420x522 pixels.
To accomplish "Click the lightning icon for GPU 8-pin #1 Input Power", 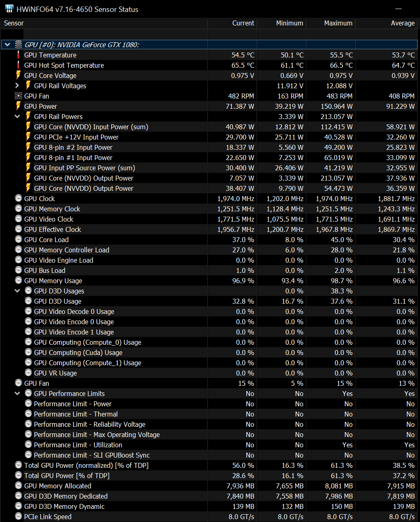I will tap(28, 157).
